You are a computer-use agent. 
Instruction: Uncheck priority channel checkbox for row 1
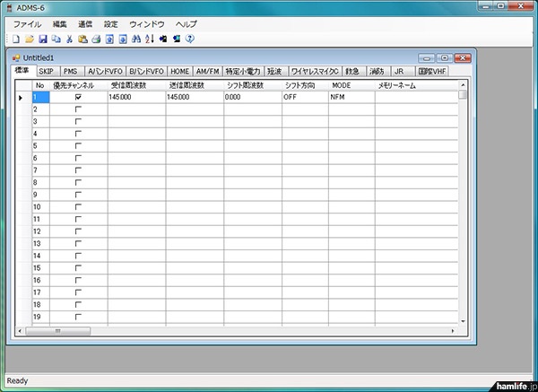(78, 97)
